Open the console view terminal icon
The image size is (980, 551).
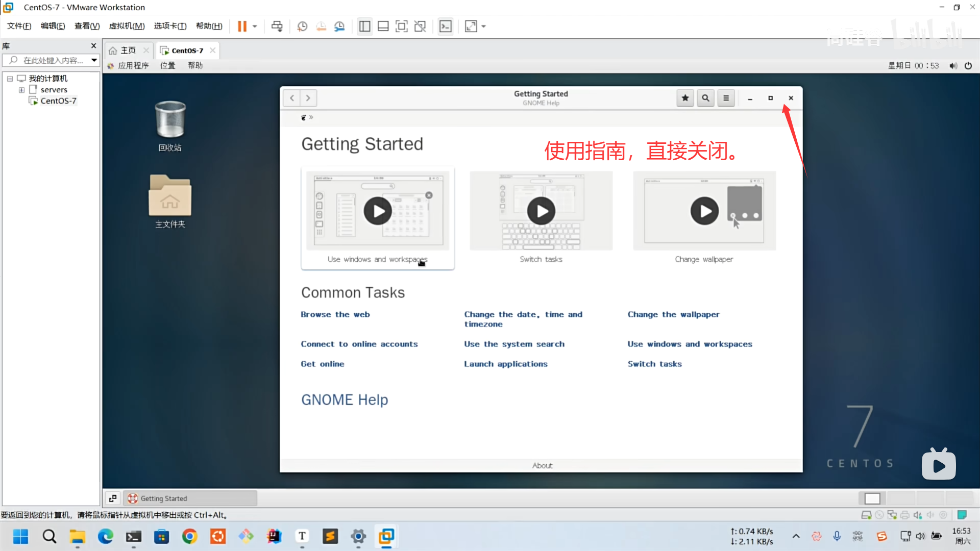tap(446, 27)
